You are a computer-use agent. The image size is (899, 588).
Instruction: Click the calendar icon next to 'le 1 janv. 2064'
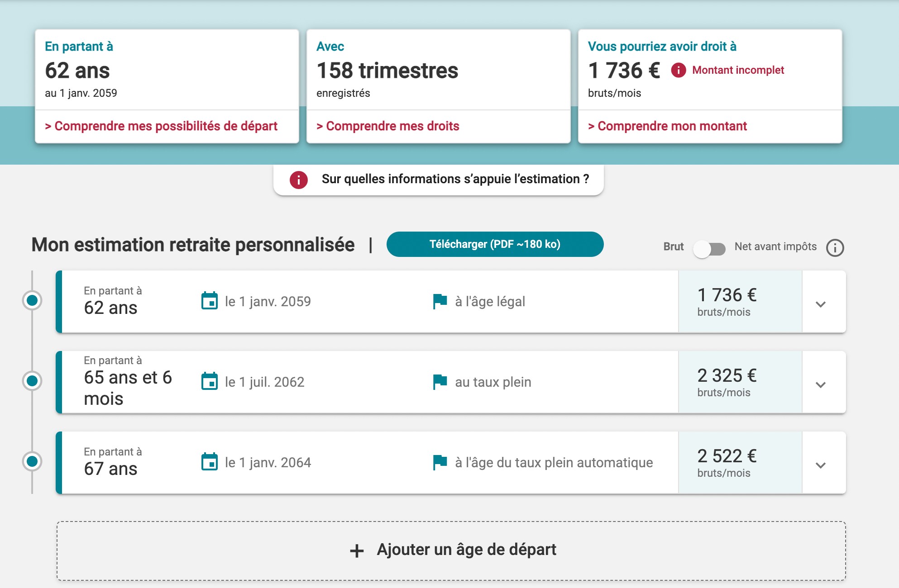pyautogui.click(x=210, y=462)
